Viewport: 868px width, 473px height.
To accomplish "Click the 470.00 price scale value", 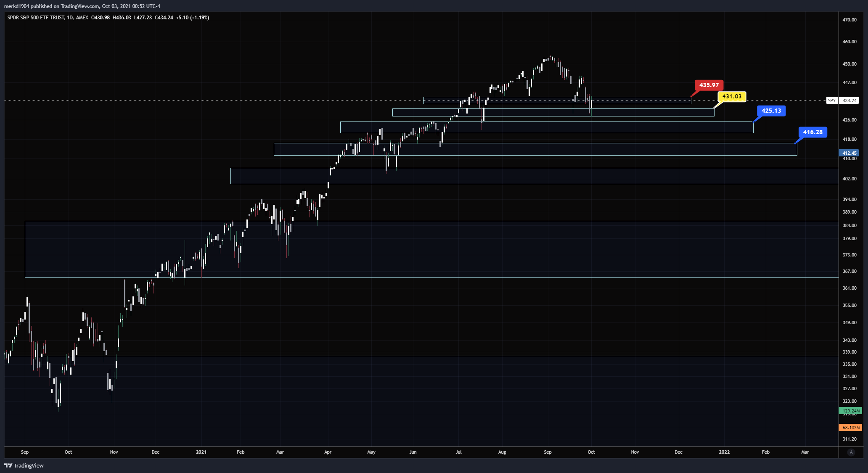I will [849, 20].
